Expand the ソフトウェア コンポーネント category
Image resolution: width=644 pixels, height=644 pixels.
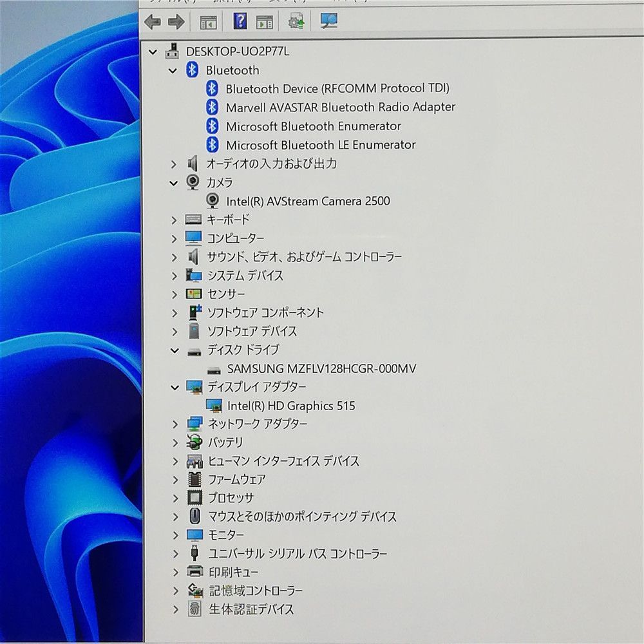click(175, 313)
